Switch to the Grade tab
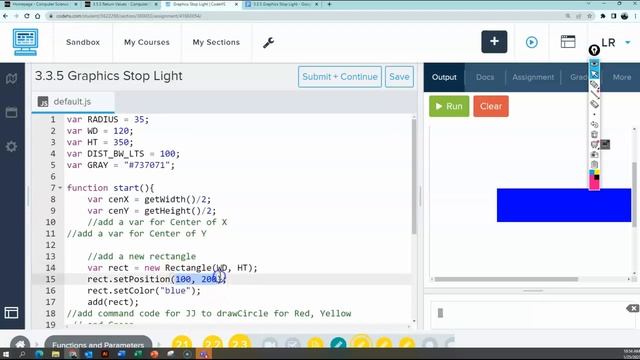 [579, 77]
